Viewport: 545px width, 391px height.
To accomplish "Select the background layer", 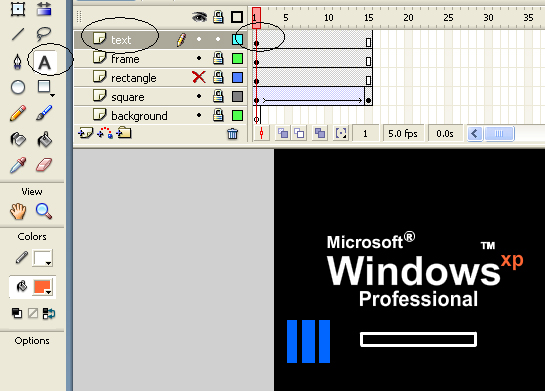I will (x=161, y=115).
